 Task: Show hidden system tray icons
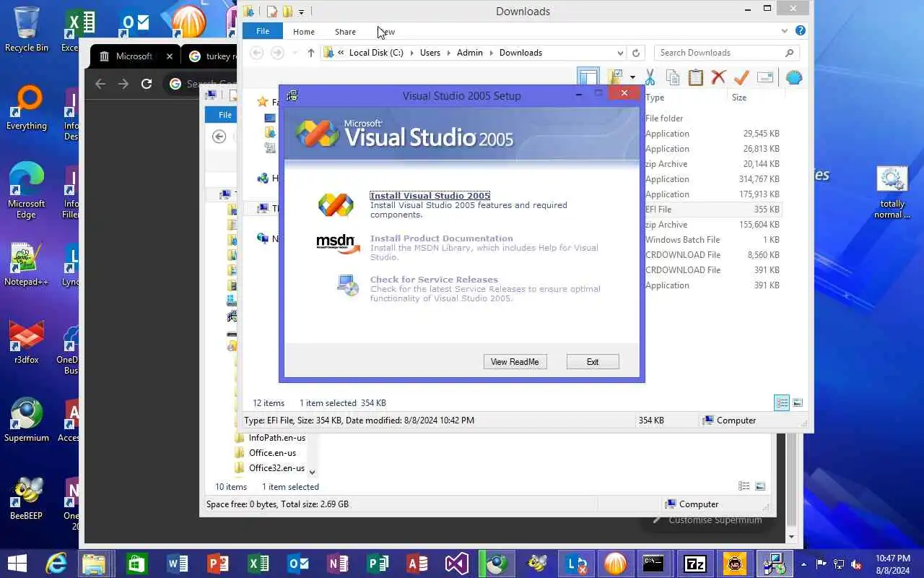pyautogui.click(x=803, y=564)
